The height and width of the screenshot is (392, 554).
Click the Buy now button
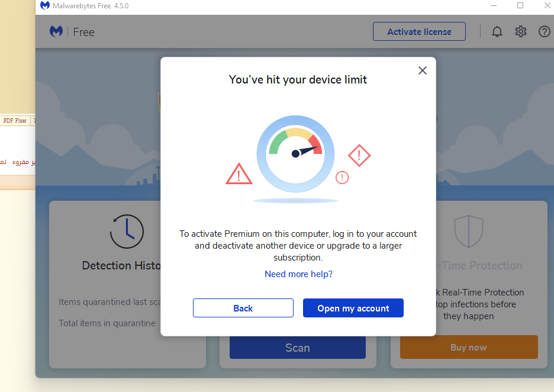click(x=469, y=347)
